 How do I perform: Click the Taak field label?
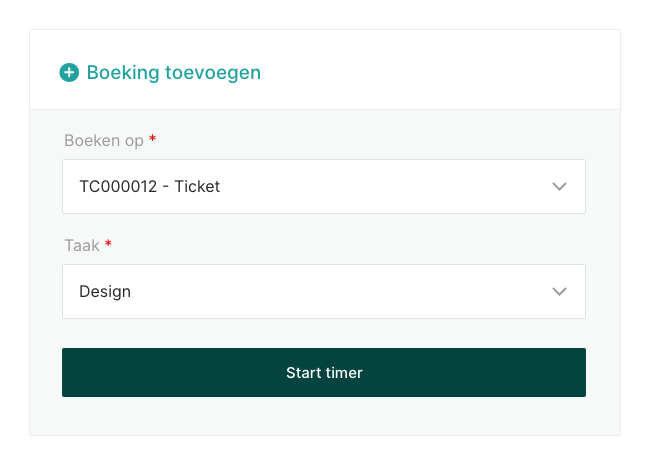click(82, 245)
